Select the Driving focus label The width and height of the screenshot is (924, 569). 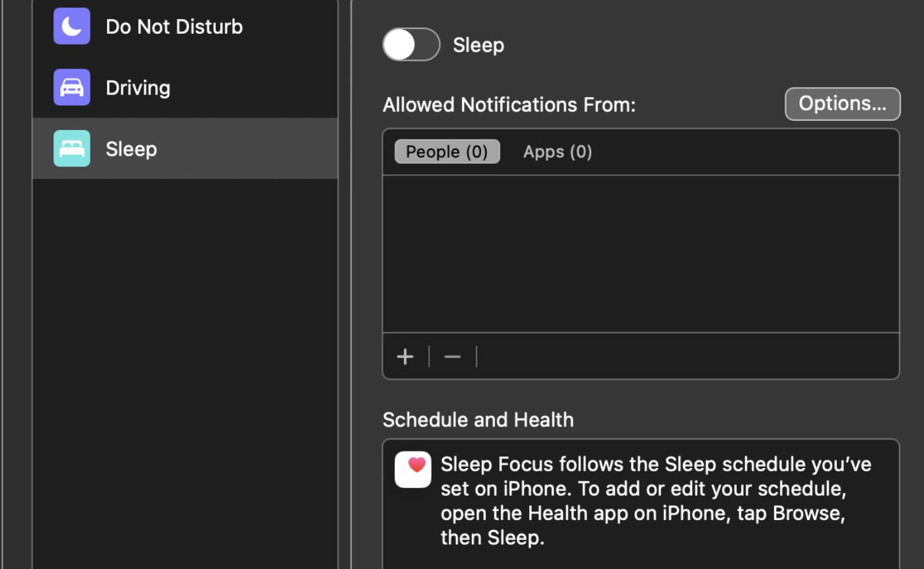[138, 88]
